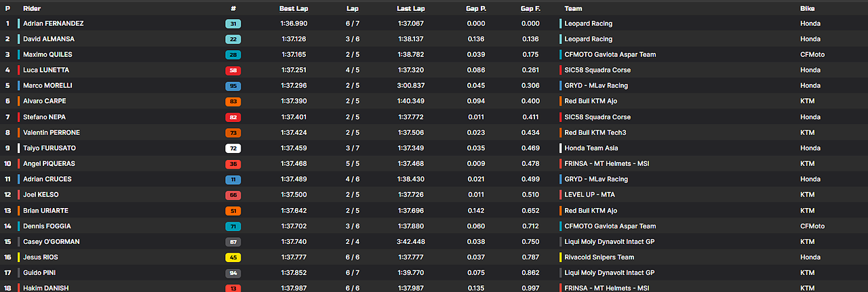Click red number badge 58
This screenshot has height=292, width=868.
coord(233,70)
